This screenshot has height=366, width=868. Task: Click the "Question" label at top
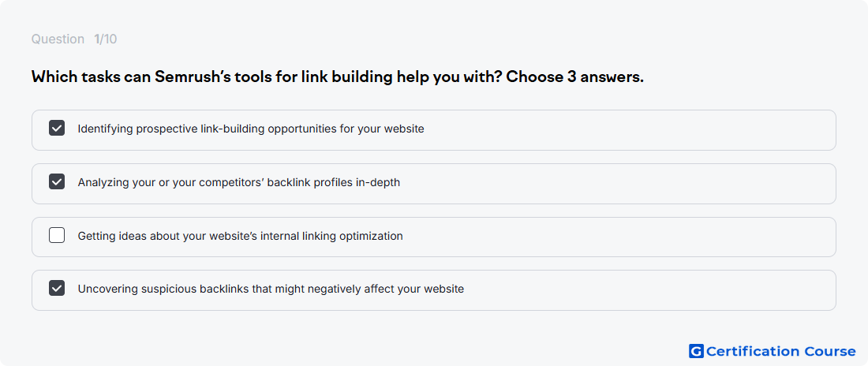58,39
